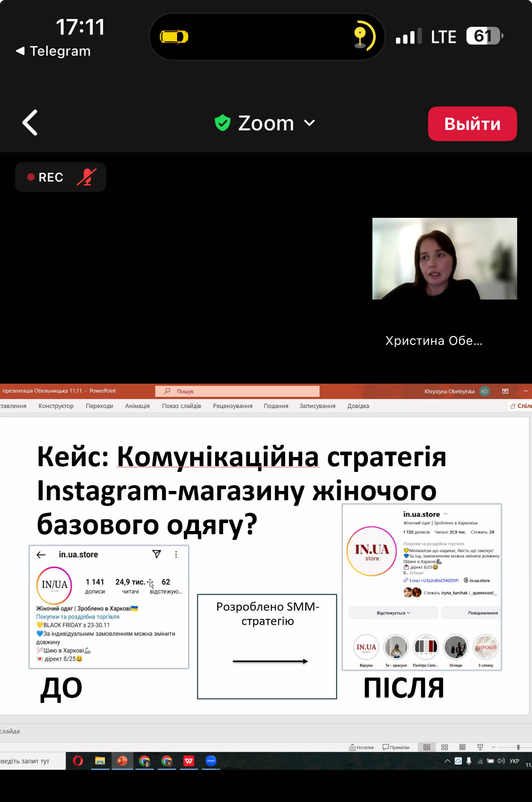Tap the red Выйти leave button
Image resolution: width=532 pixels, height=802 pixels.
click(x=472, y=124)
